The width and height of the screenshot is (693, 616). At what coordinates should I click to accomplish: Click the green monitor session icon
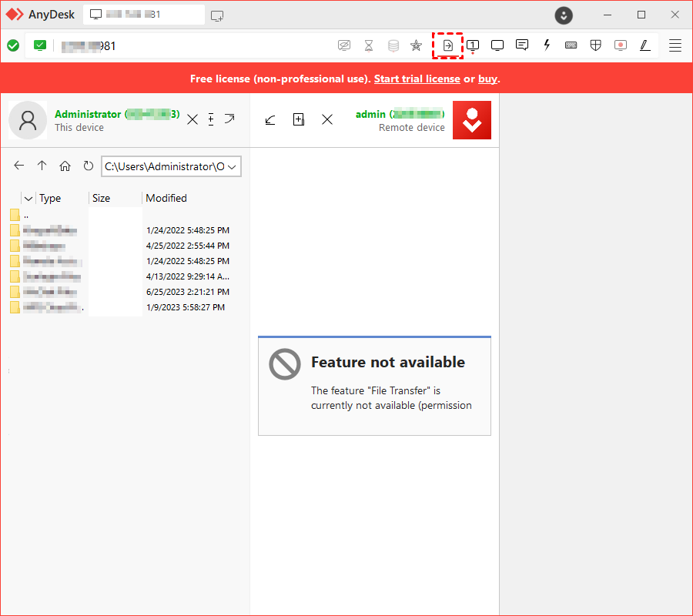(40, 45)
